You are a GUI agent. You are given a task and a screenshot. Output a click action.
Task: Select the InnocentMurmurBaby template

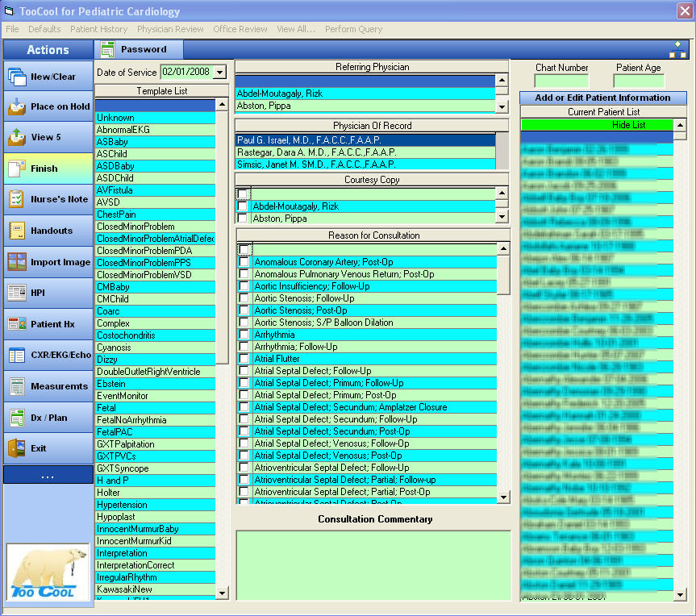point(156,529)
